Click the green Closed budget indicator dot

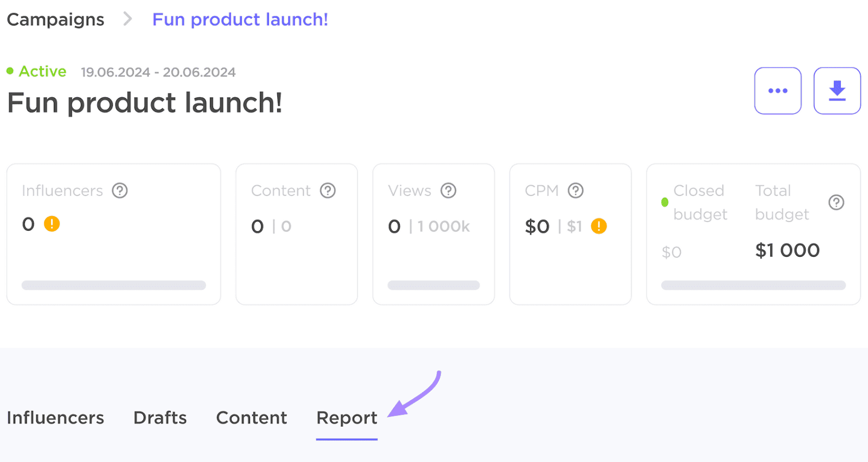tap(665, 202)
